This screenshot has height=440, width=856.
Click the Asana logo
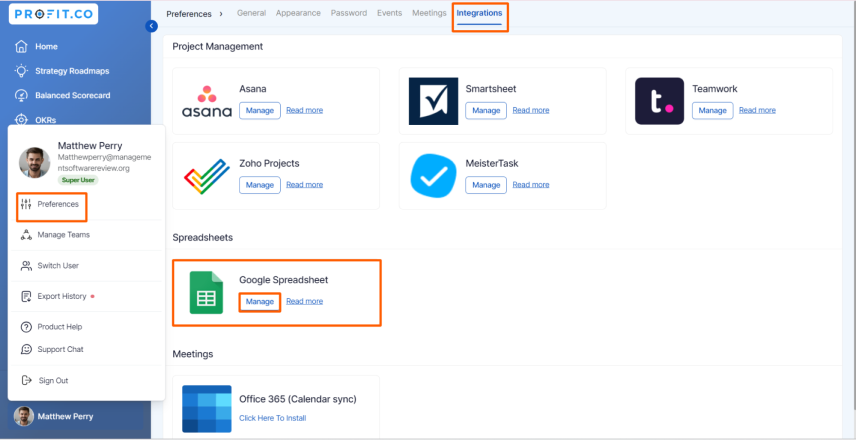pyautogui.click(x=207, y=102)
